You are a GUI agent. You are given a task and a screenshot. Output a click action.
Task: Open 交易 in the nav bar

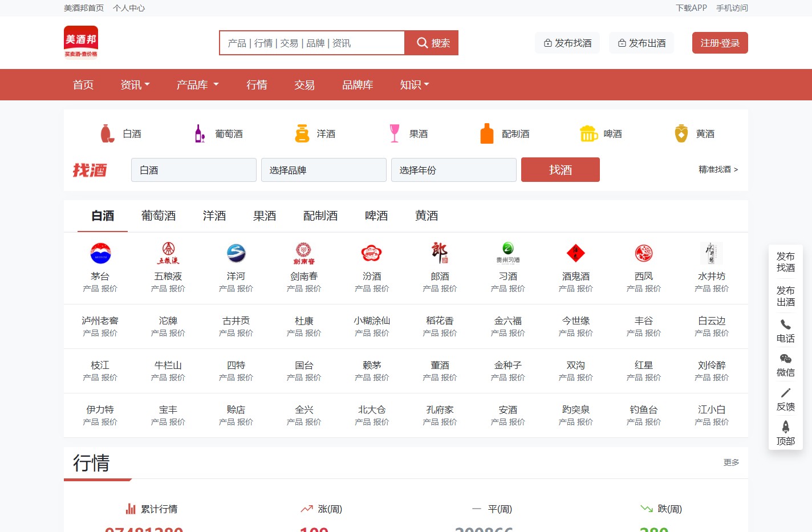(x=304, y=85)
